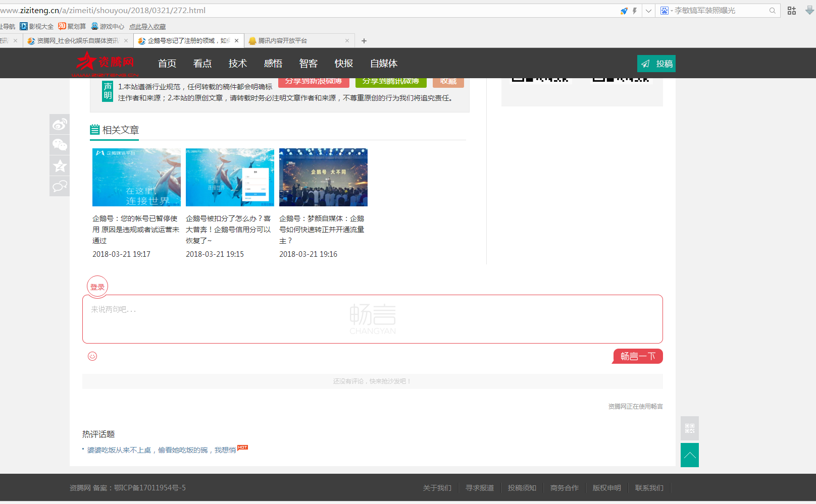Image resolution: width=816 pixels, height=504 pixels.
Task: Open the browser extensions grid icon
Action: (792, 11)
